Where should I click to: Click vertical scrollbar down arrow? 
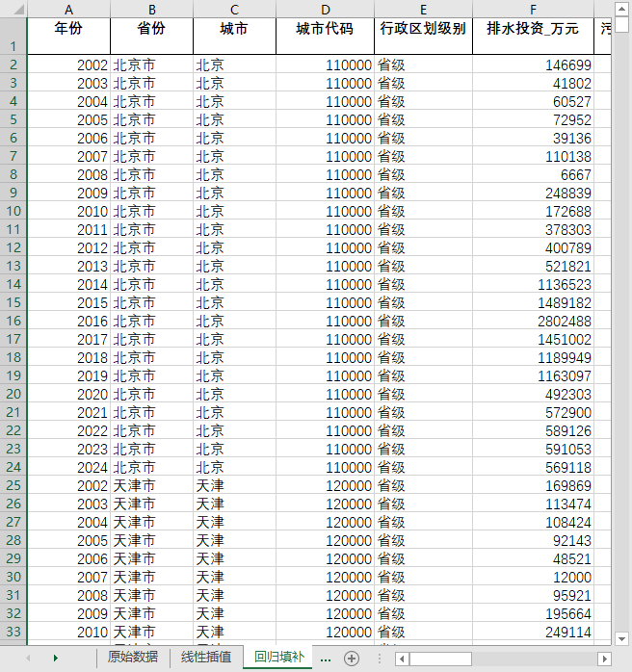tap(621, 639)
